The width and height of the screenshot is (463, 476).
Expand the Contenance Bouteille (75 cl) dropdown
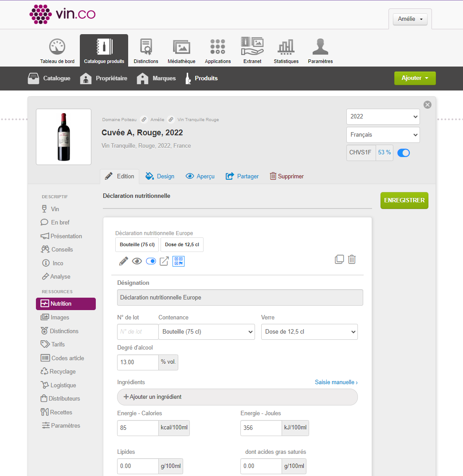coord(206,332)
